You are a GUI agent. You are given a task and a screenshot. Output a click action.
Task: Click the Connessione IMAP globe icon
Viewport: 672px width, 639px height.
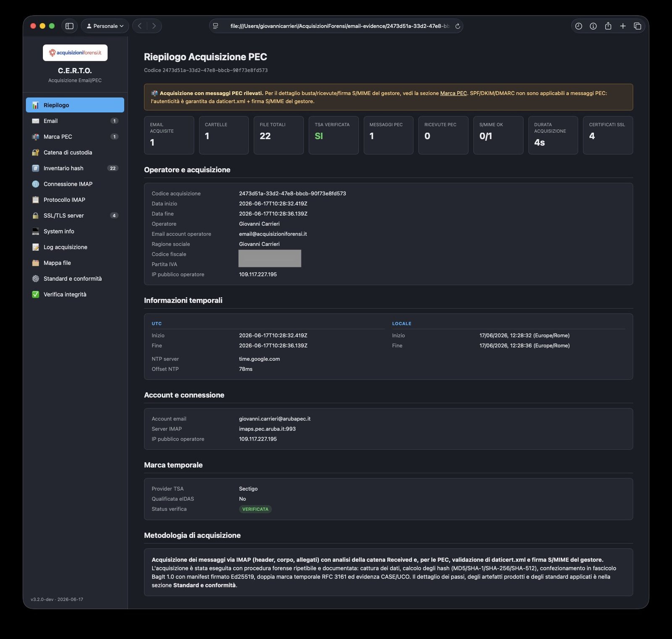click(36, 184)
